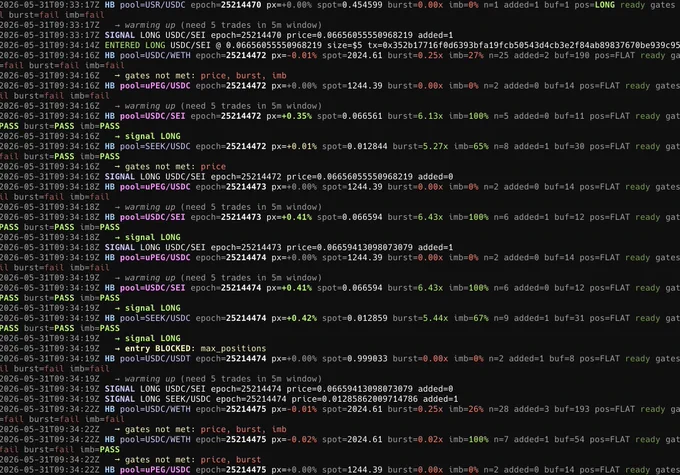Click the "size=$5" field in ENTERED line
The height and width of the screenshot is (475, 680).
[344, 45]
